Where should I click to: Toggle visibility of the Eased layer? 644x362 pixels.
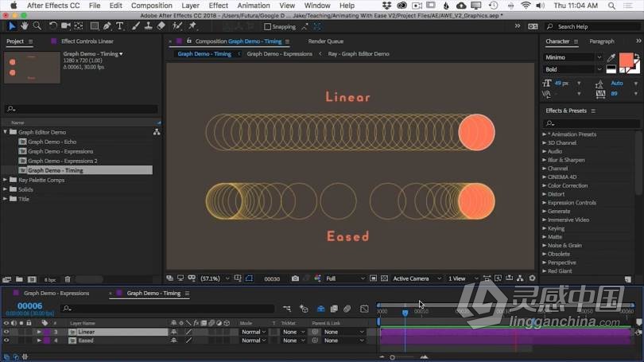coord(6,341)
